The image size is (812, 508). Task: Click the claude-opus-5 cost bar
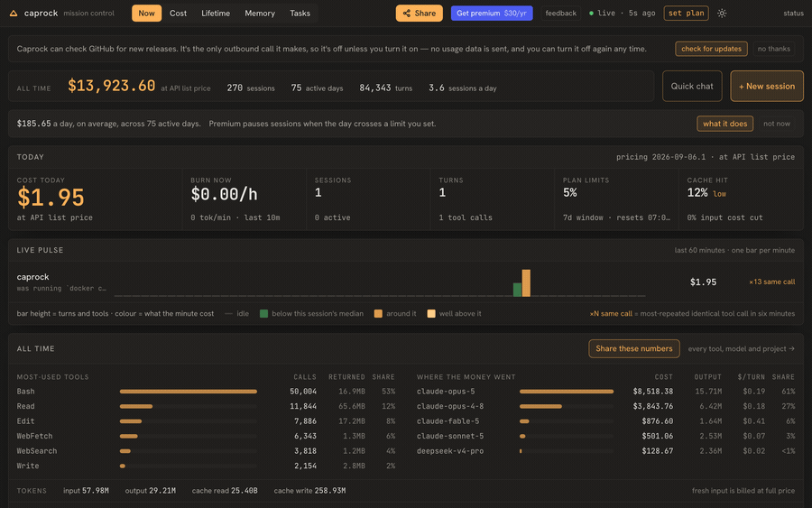tap(567, 392)
